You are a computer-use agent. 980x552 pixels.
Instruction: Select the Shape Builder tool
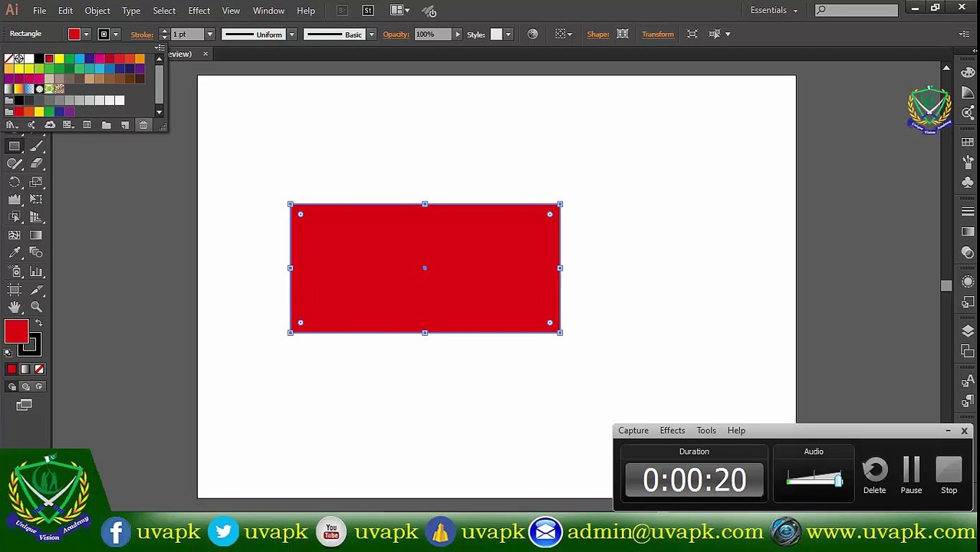[x=15, y=218]
